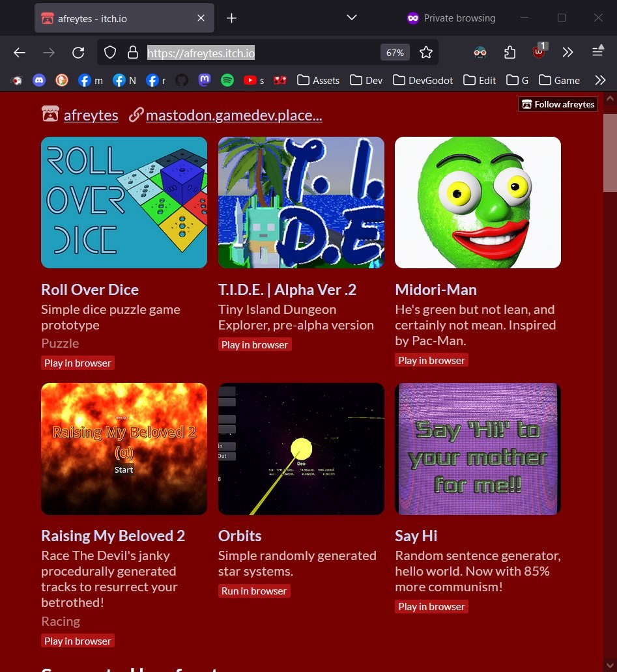This screenshot has height=672, width=617.
Task: Click the Racing genre text
Action: click(x=61, y=621)
